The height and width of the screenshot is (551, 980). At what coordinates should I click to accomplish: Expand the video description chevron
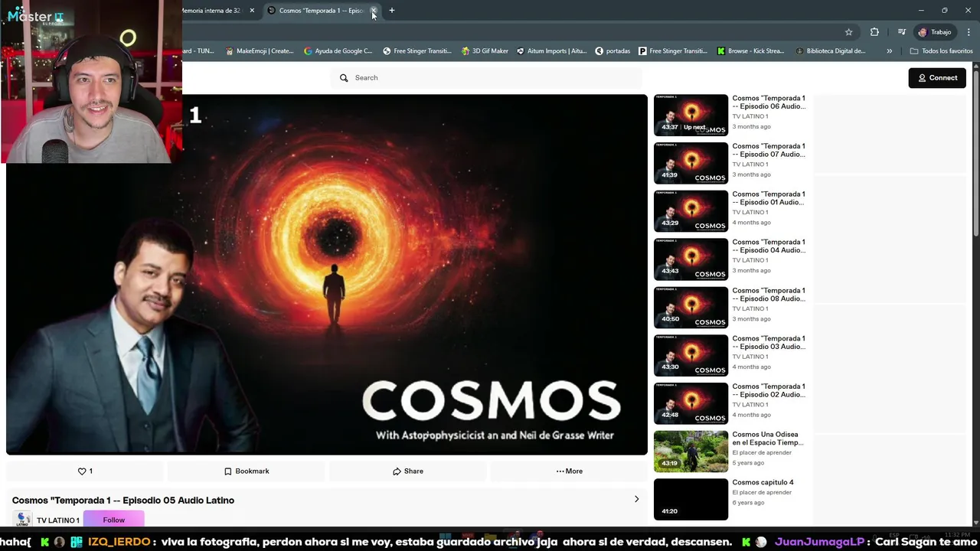pos(636,499)
